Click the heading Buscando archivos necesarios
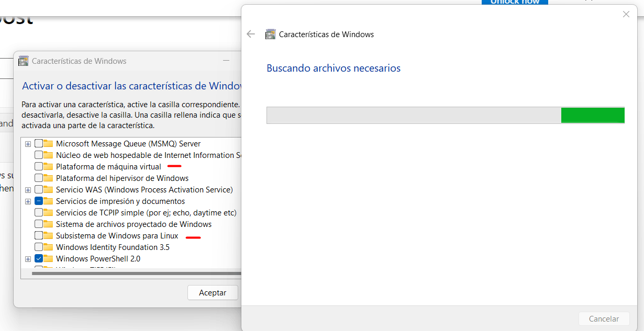Screen dimensions: 644x331 click(x=334, y=68)
